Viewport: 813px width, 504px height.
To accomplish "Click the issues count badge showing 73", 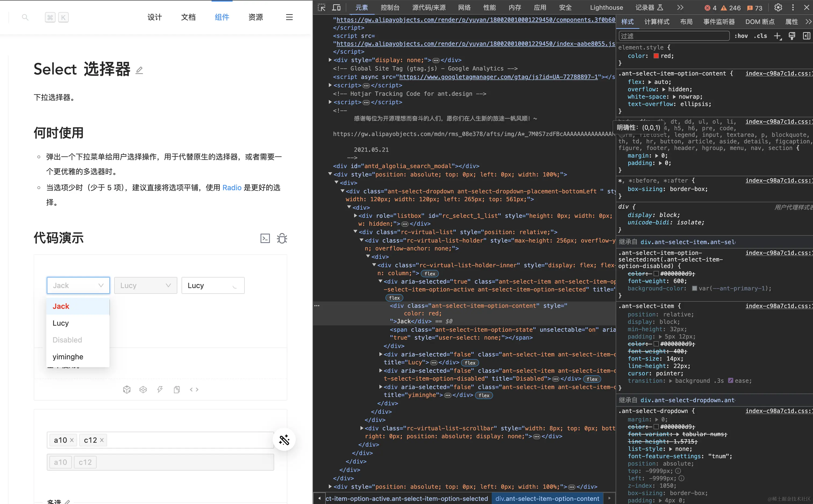I will coord(755,8).
